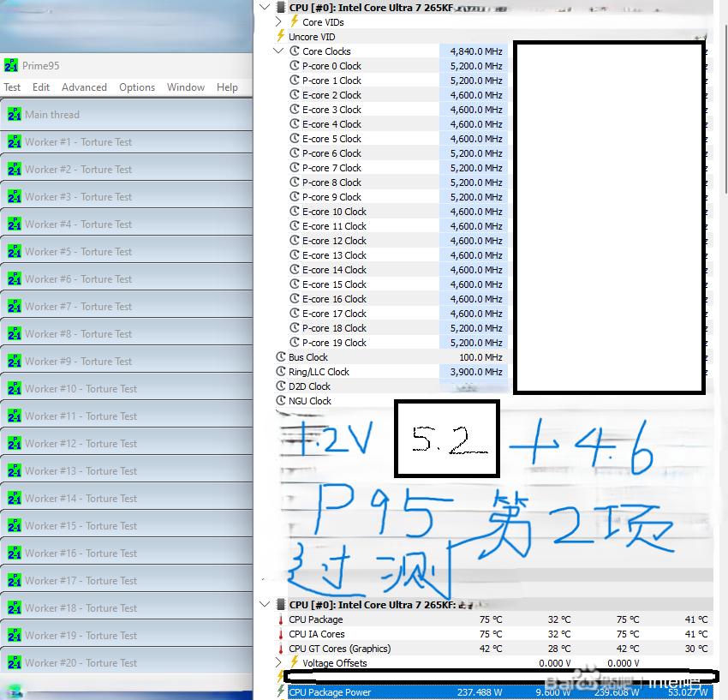The image size is (728, 700).
Task: Click the Ring/LLC Clock value 3,900.0 MHz
Action: [476, 372]
